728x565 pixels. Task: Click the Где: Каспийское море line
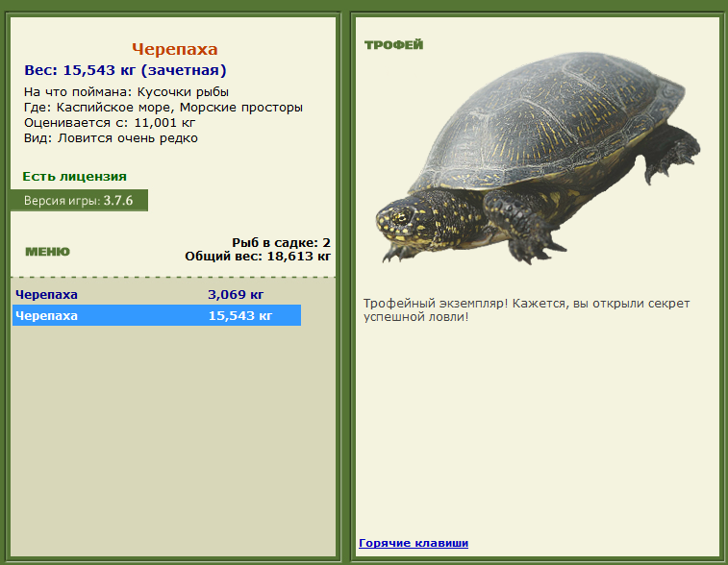[x=163, y=108]
